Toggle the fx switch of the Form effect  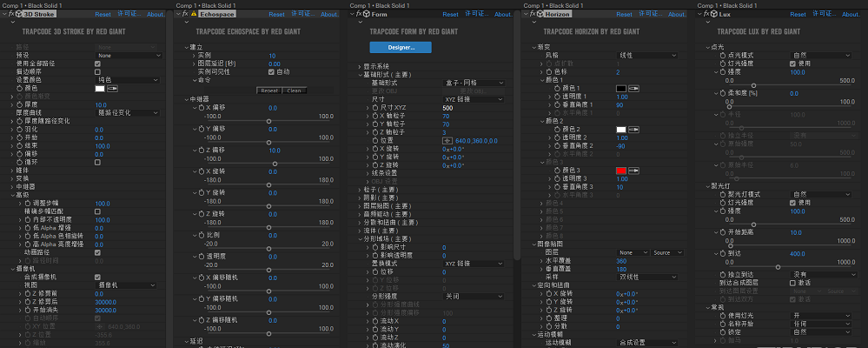pyautogui.click(x=359, y=14)
